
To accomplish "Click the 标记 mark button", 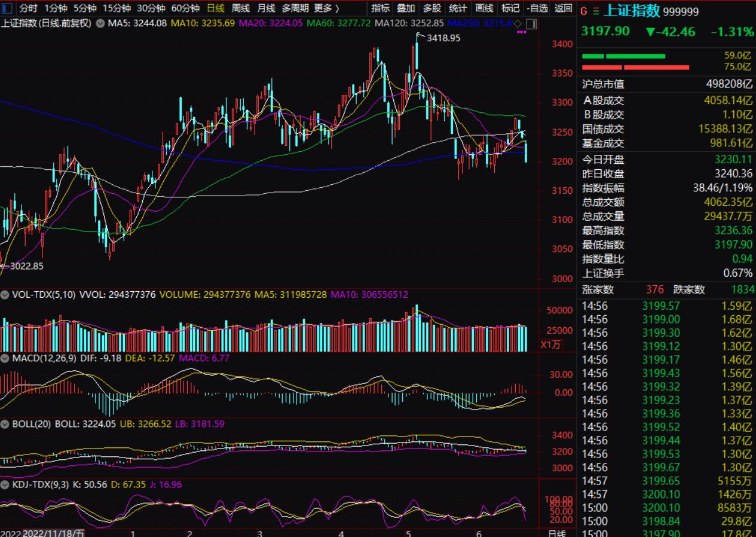I will (x=510, y=8).
